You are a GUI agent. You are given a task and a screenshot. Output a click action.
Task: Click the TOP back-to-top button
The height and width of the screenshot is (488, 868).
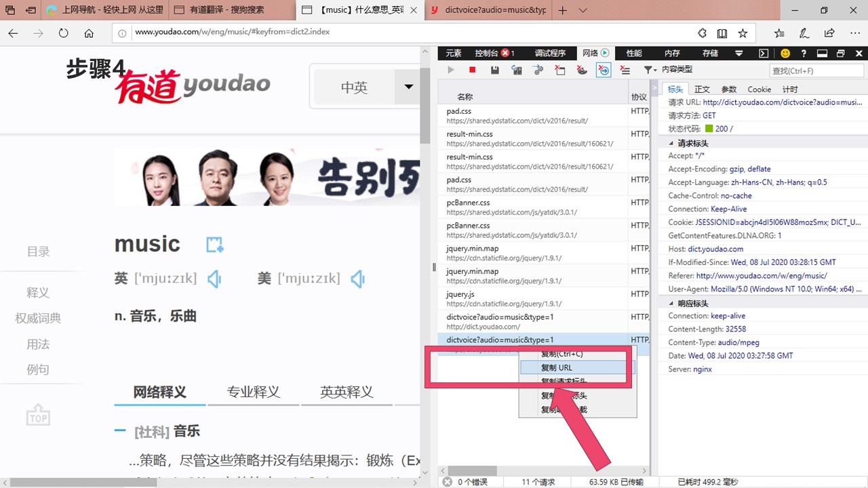(x=38, y=415)
